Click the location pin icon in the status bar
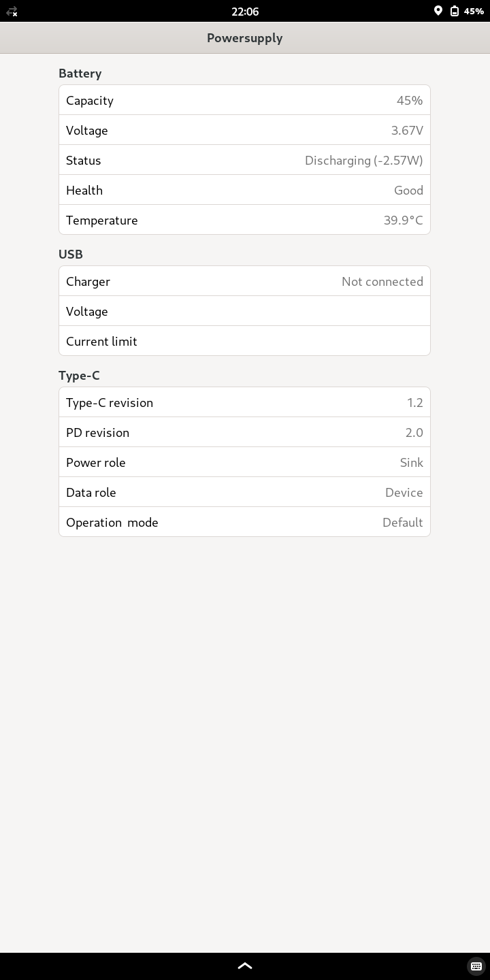This screenshot has width=490, height=980. click(438, 11)
